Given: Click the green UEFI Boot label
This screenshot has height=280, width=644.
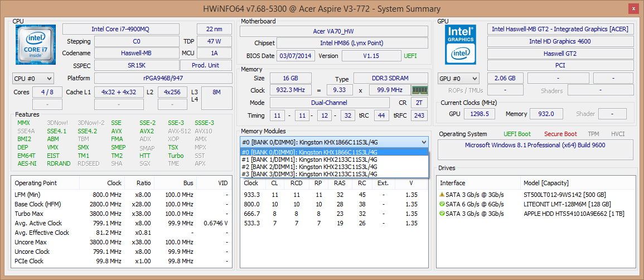Looking at the screenshot, I should [517, 134].
